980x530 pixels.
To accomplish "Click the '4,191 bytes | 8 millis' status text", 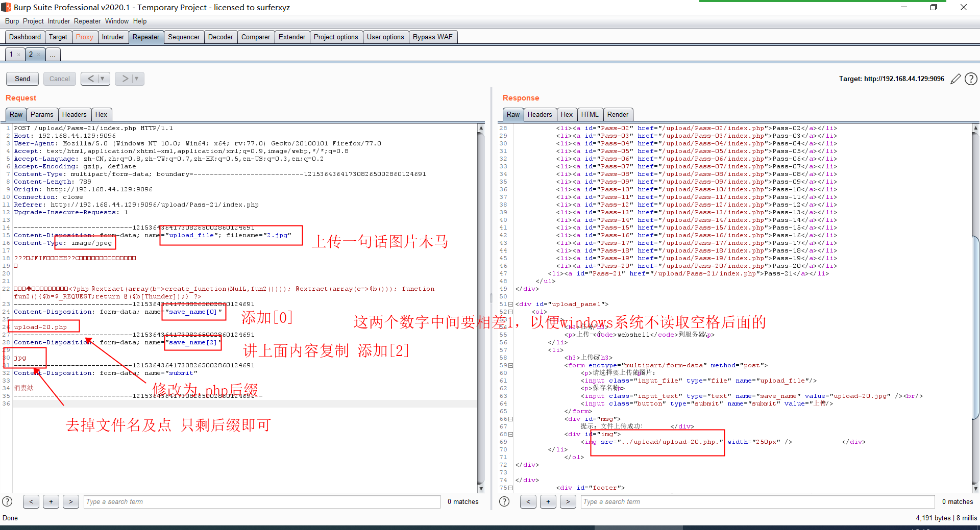I will (x=946, y=518).
